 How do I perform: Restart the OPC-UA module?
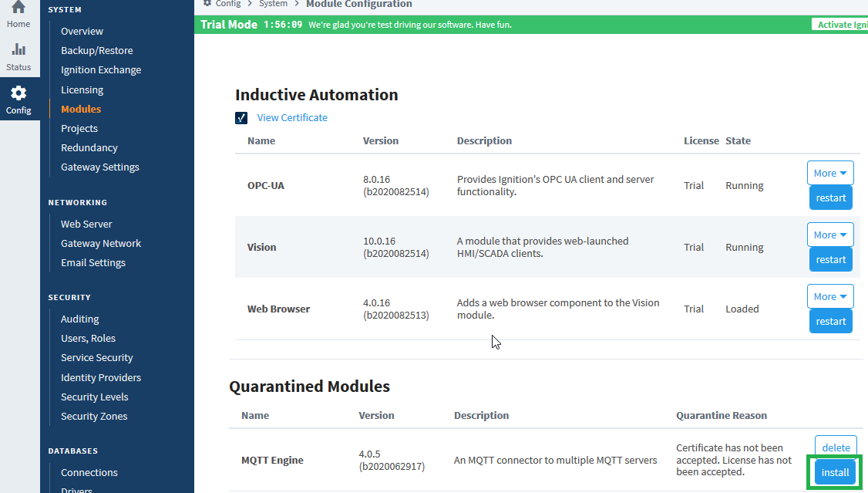(x=830, y=198)
